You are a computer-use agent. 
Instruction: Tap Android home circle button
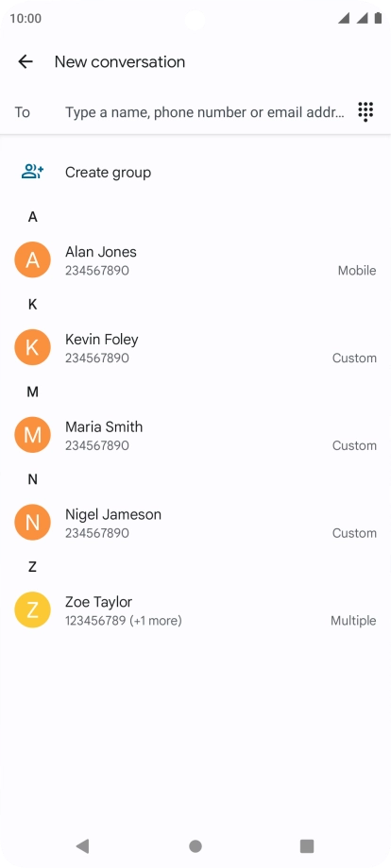195,846
